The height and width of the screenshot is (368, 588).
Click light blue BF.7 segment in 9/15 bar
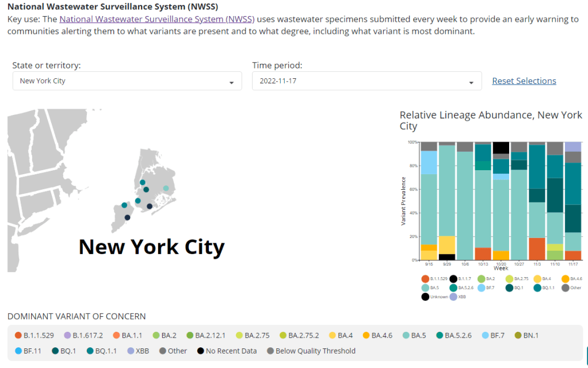pyautogui.click(x=429, y=162)
